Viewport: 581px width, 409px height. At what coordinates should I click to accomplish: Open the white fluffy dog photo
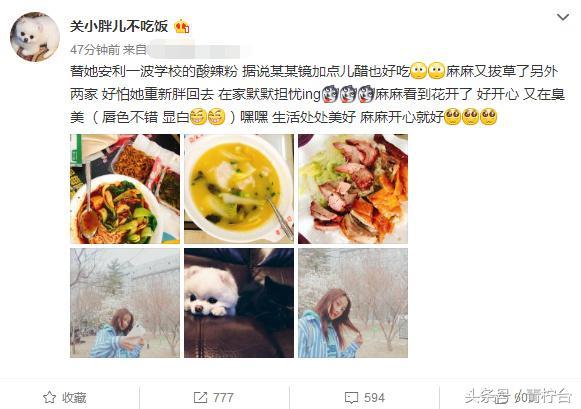coord(239,303)
